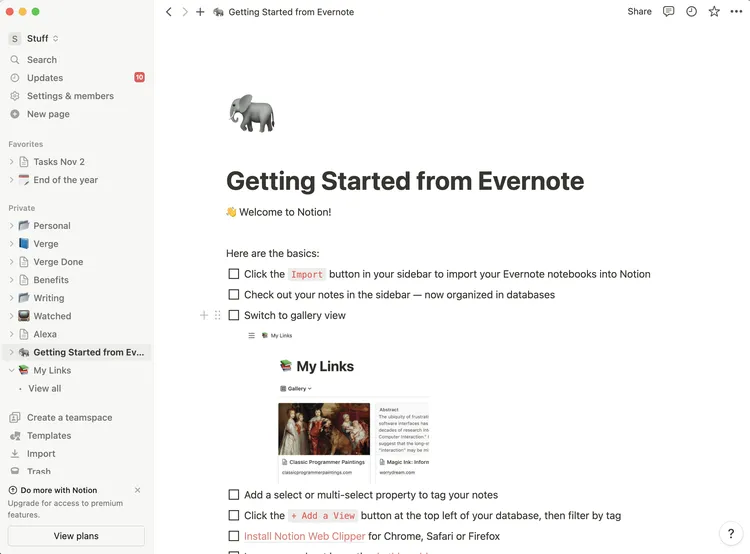Star this page as a favorite
750x554 pixels.
click(x=714, y=12)
